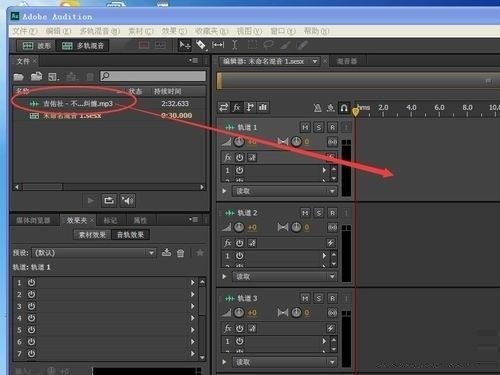Open Files panel options menu
This screenshot has height=375, width=500.
pyautogui.click(x=194, y=60)
